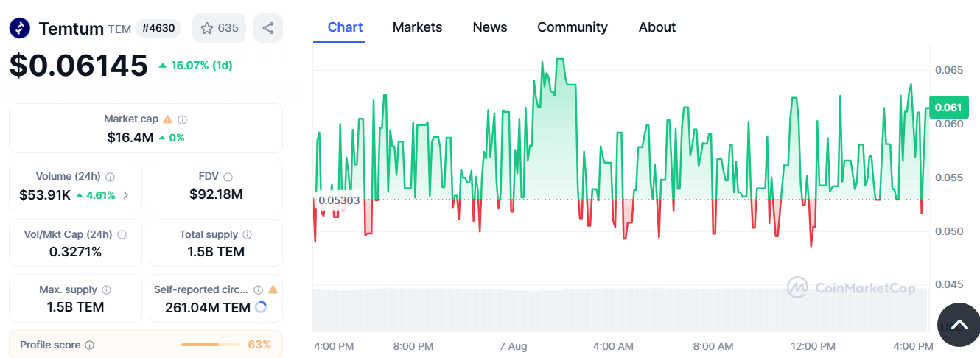980x358 pixels.
Task: Click the 0.3271% Vol/Mkt Cap value
Action: pyautogui.click(x=75, y=252)
